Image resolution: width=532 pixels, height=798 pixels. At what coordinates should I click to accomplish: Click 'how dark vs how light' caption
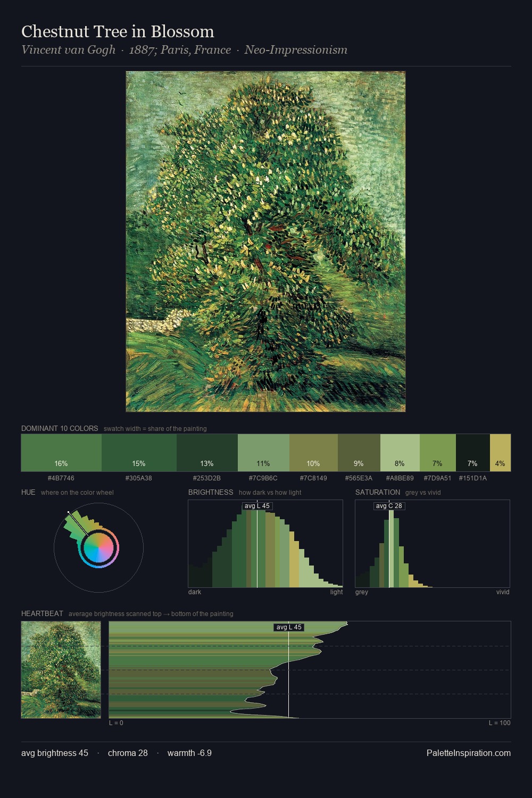270,493
